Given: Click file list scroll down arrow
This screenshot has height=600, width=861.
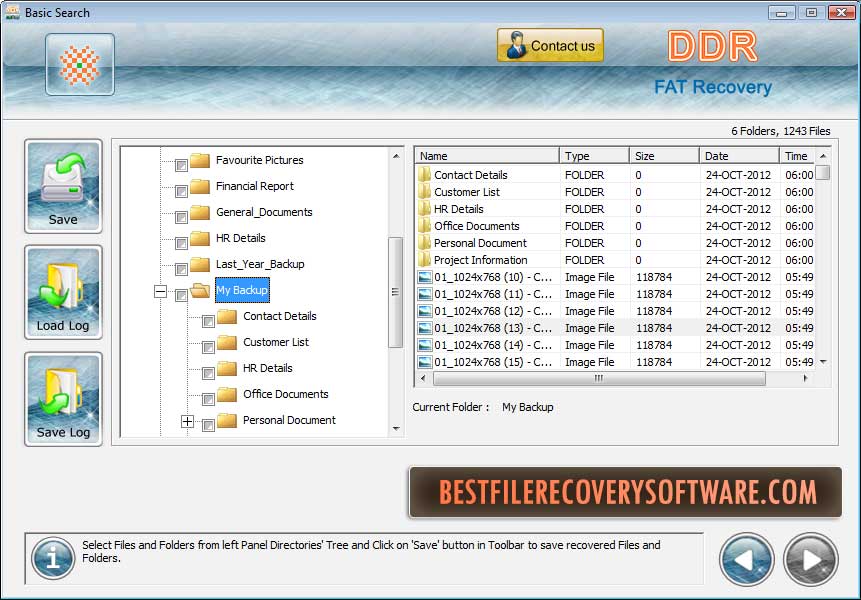Looking at the screenshot, I should 823,362.
